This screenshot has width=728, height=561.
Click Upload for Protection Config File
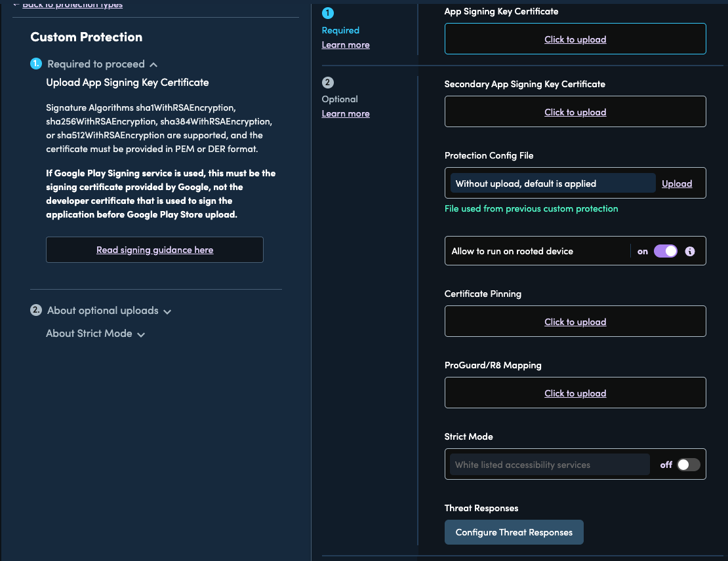click(x=676, y=184)
